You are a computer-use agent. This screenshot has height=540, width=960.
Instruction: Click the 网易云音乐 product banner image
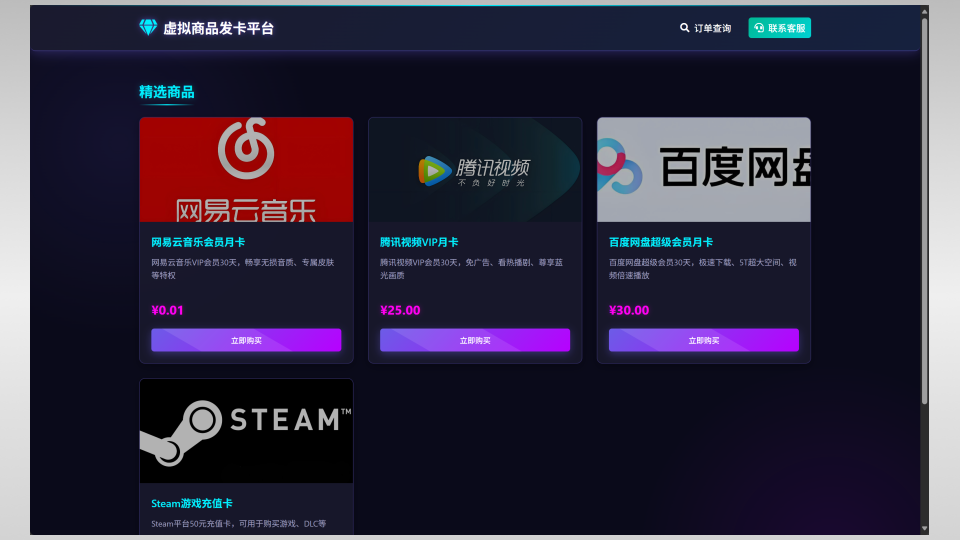coord(246,169)
